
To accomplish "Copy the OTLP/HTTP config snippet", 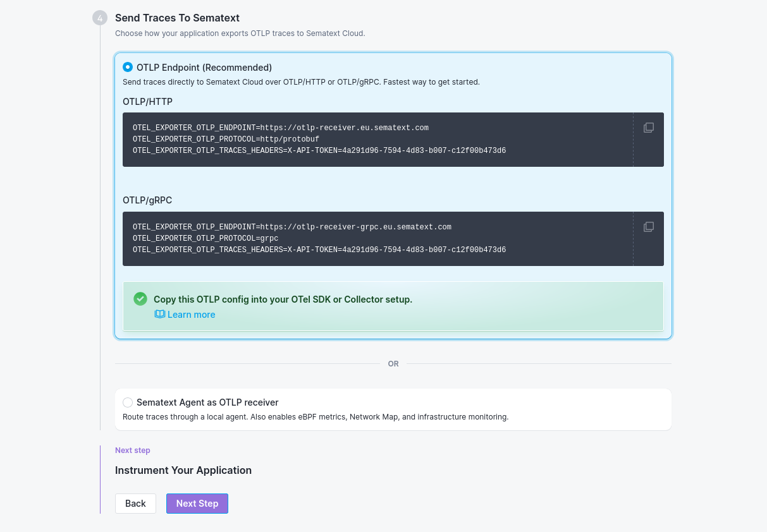I will pos(648,128).
